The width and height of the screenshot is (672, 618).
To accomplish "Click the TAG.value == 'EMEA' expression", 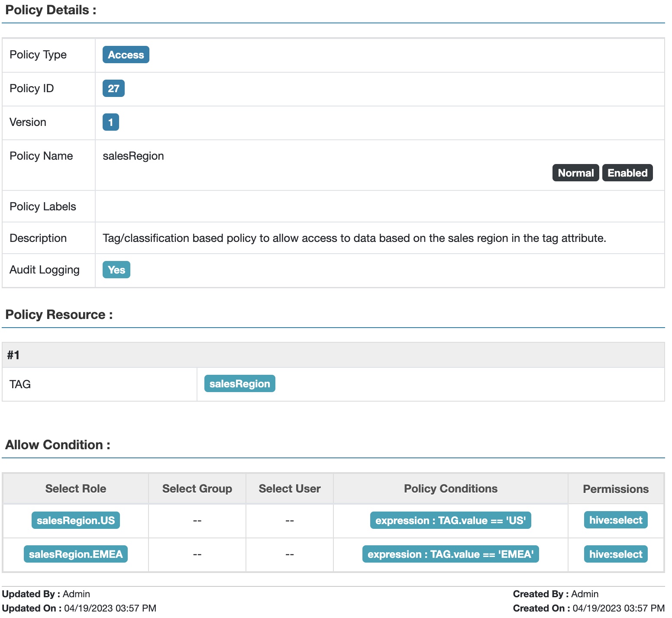I will pyautogui.click(x=450, y=554).
